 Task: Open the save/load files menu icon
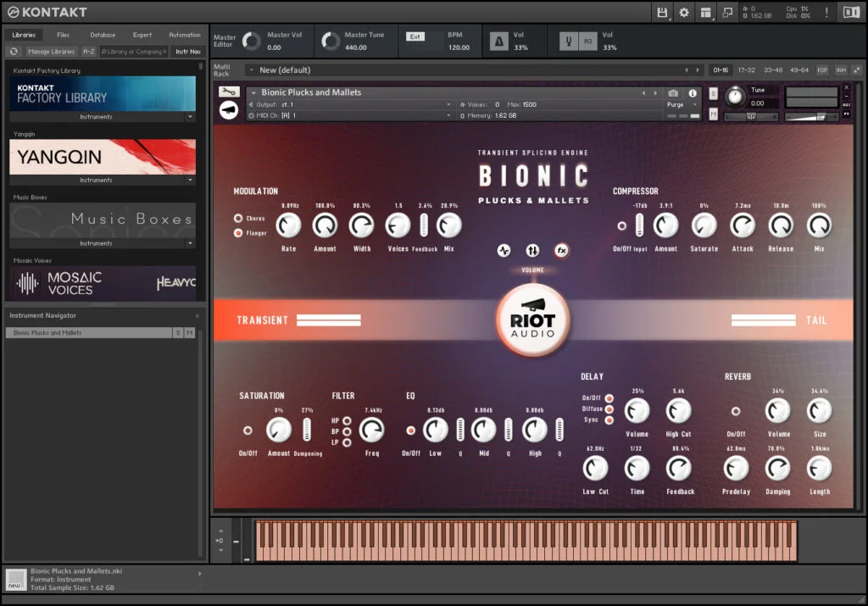[x=662, y=12]
